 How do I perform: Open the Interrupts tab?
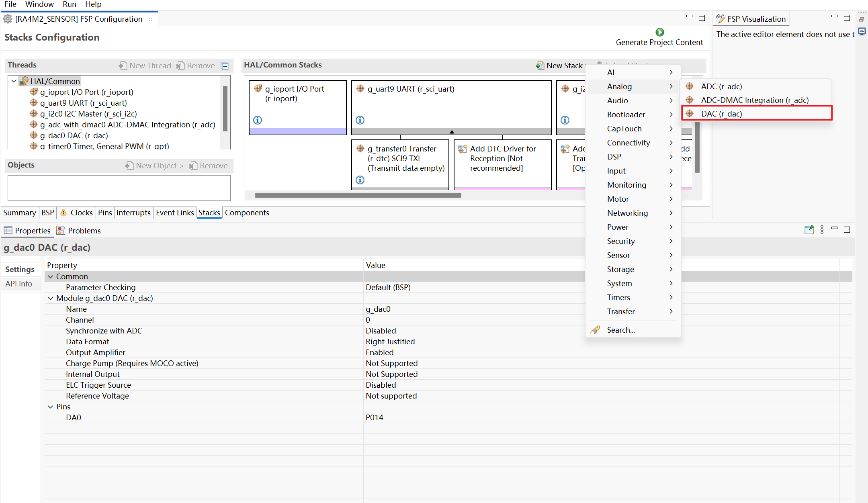(x=133, y=213)
